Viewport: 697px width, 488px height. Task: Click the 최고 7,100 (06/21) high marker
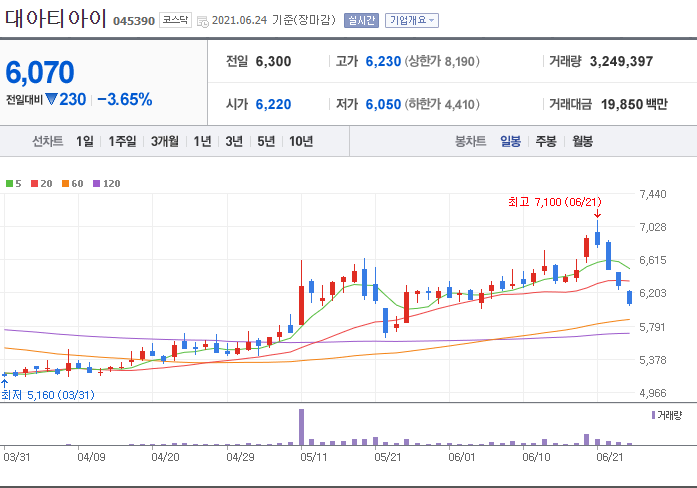(x=555, y=202)
